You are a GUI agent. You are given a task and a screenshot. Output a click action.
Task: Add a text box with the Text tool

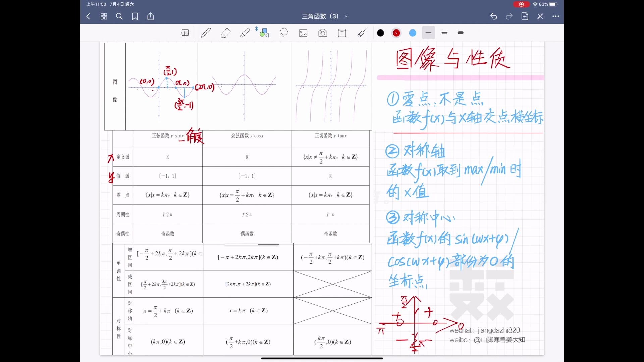tap(342, 33)
